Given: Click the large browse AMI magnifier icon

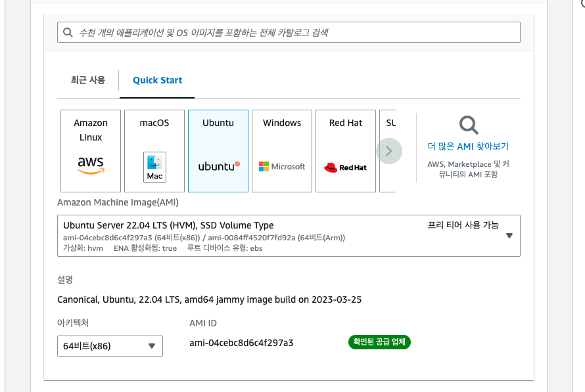Looking at the screenshot, I should point(469,125).
